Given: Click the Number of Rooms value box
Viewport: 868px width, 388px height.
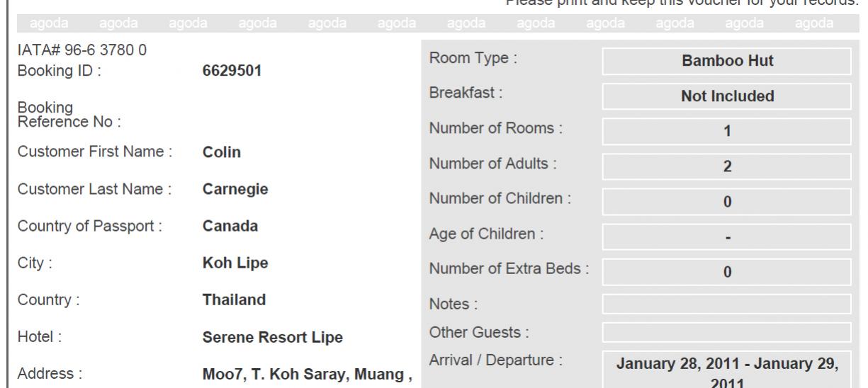Looking at the screenshot, I should pos(726,131).
